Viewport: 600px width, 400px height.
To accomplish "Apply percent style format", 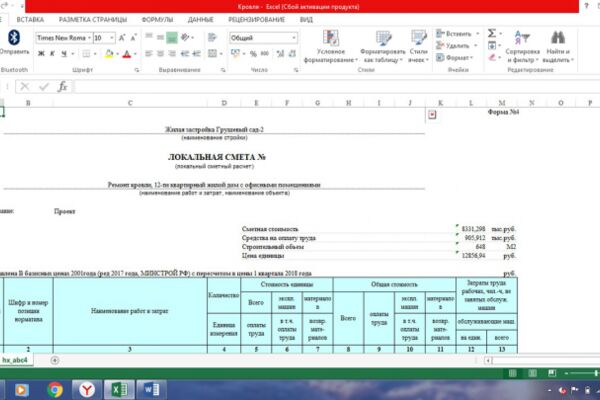I will (253, 54).
